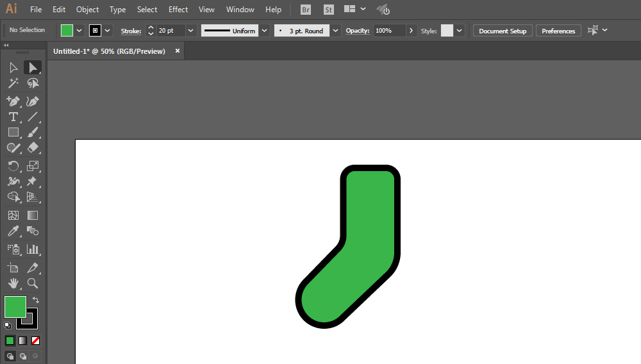Enable Draw Inside mode
Screen dimensions: 641x364
(35, 356)
